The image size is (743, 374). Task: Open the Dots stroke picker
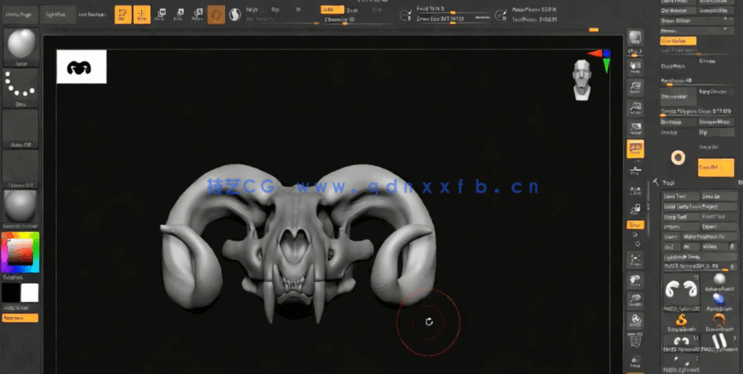pos(21,88)
